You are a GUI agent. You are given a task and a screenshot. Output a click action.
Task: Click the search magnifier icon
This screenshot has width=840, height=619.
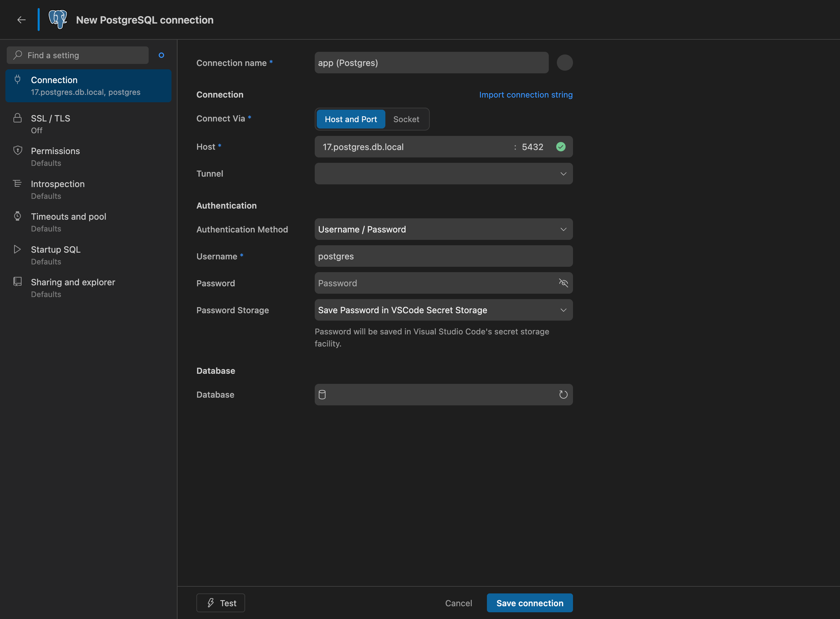tap(17, 55)
